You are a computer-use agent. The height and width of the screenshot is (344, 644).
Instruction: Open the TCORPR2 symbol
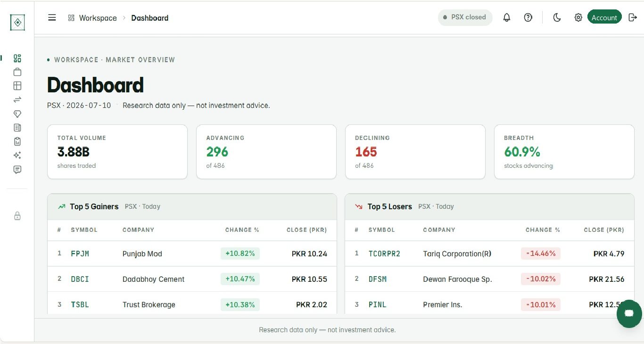(384, 254)
